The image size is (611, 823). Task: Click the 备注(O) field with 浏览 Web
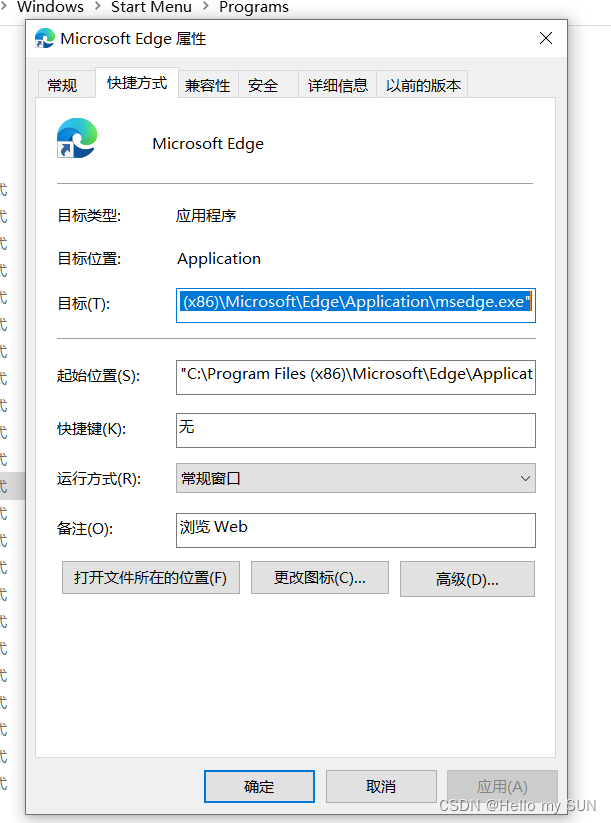point(356,530)
